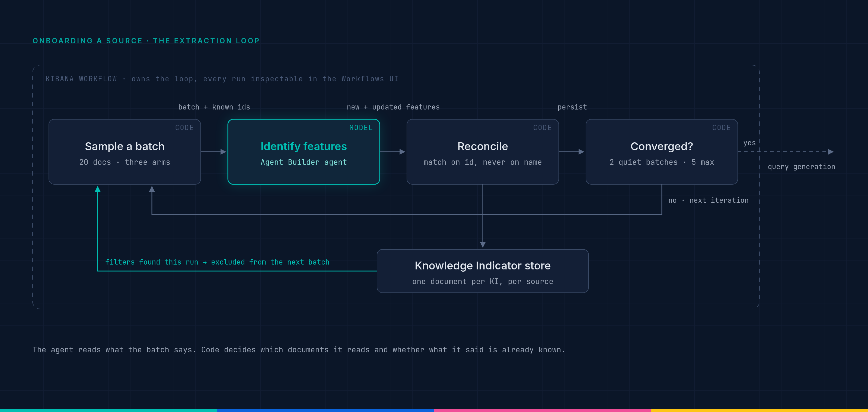Click the footer sentence about the agent
868x412 pixels.
pyautogui.click(x=299, y=350)
